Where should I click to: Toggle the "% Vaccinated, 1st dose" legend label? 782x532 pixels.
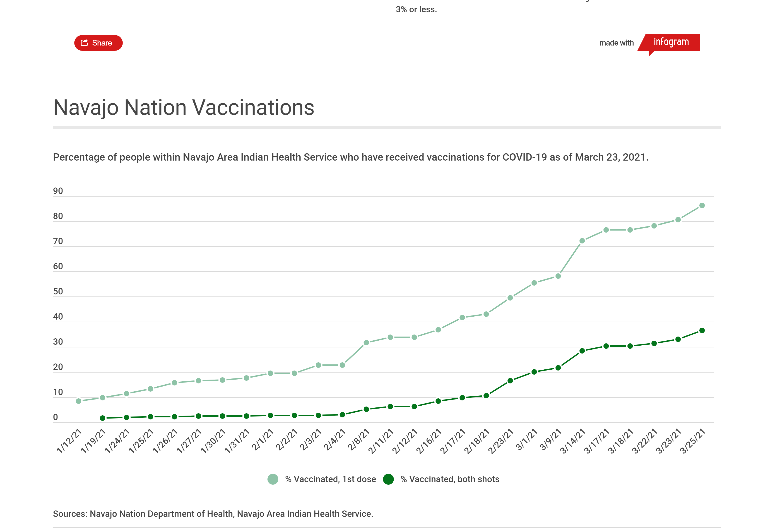pos(330,479)
